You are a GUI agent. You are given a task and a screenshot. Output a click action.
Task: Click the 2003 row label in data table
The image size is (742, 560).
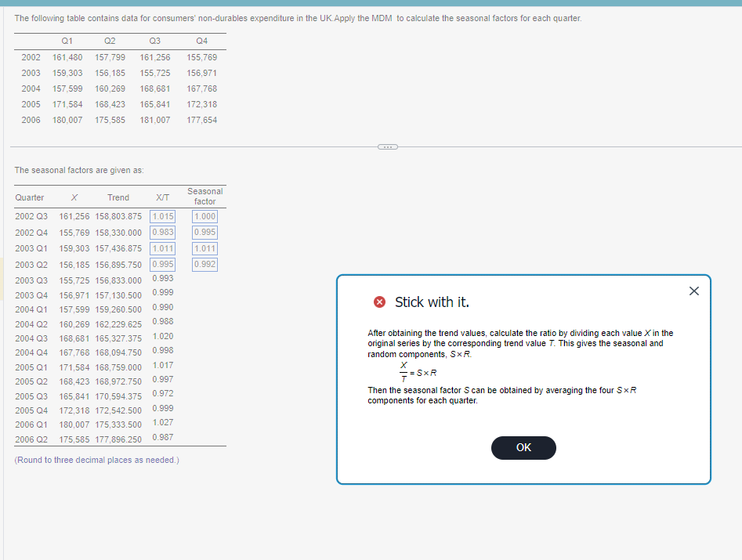click(31, 73)
